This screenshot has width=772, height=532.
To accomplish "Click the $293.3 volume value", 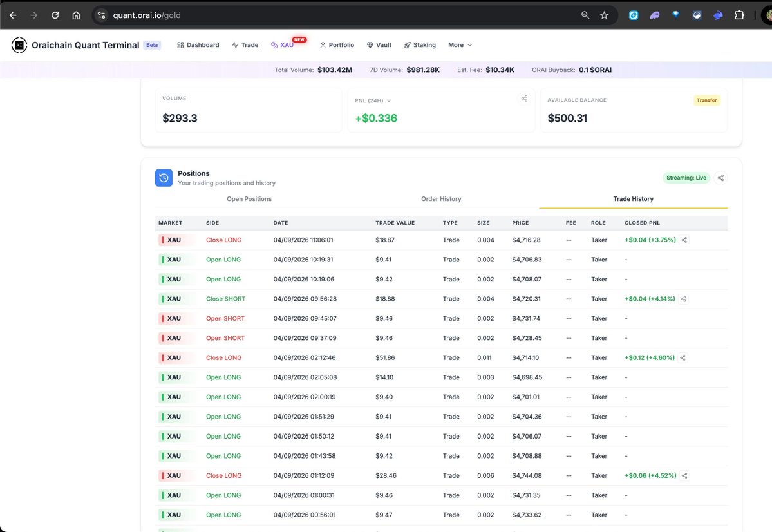I will coord(180,119).
